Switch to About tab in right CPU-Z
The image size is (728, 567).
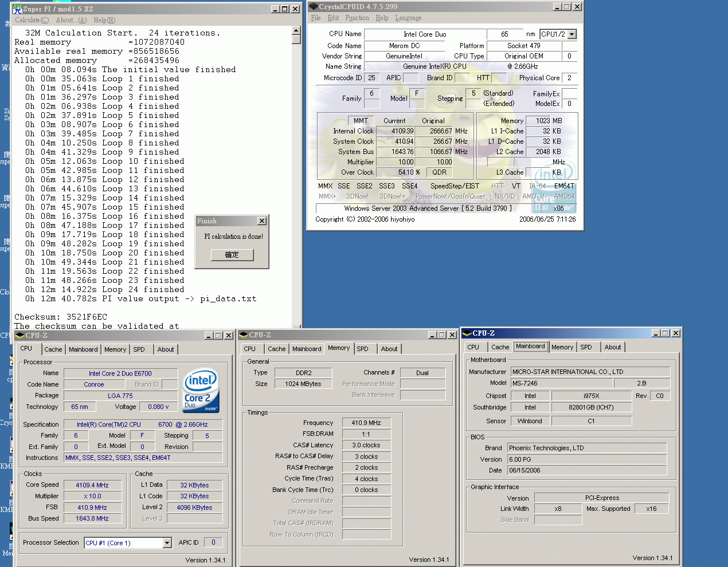tap(613, 347)
